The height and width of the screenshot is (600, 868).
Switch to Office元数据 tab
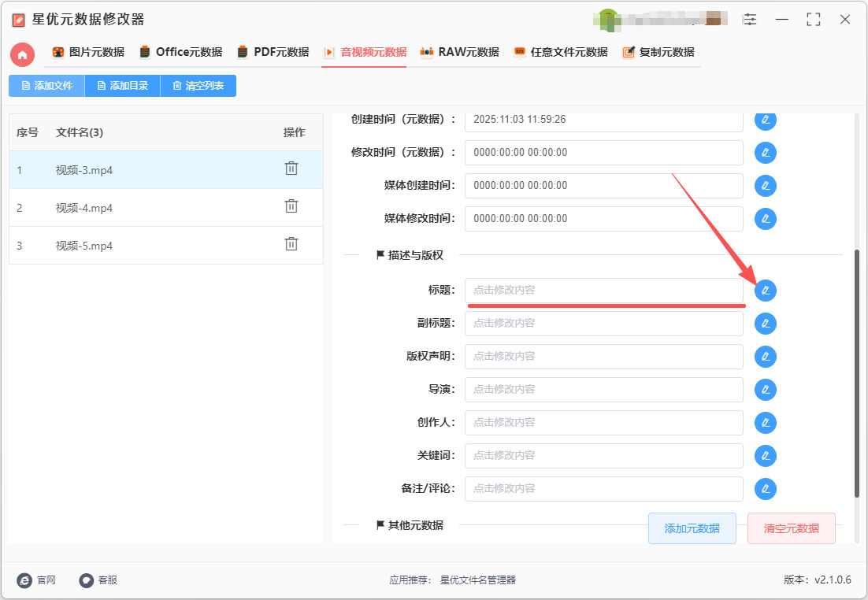click(x=180, y=52)
